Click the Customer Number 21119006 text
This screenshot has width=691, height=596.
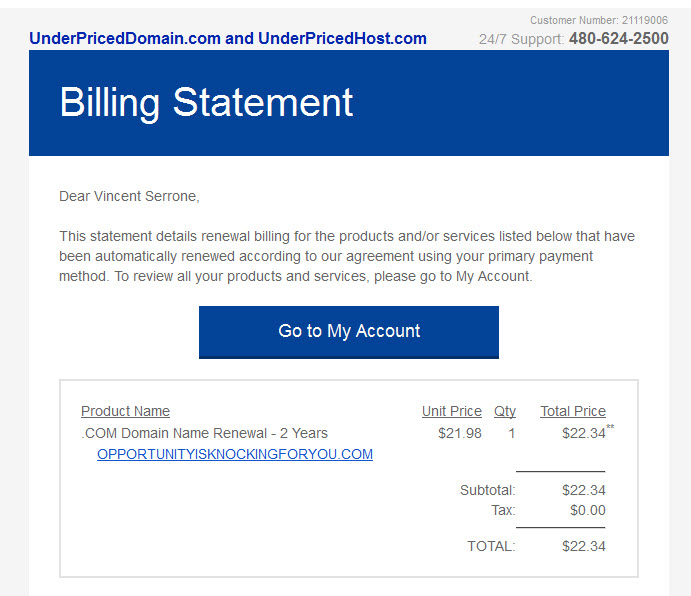point(599,20)
